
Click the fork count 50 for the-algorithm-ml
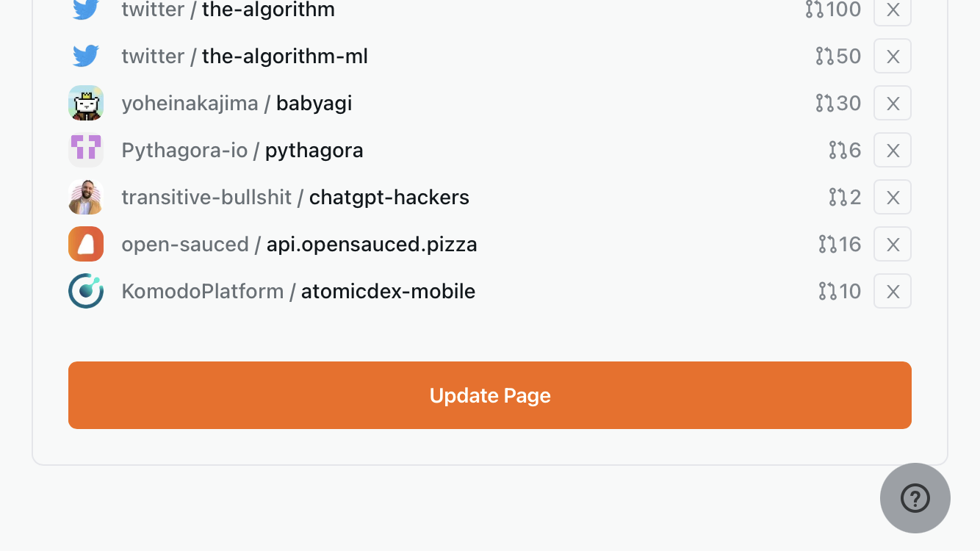pos(849,56)
